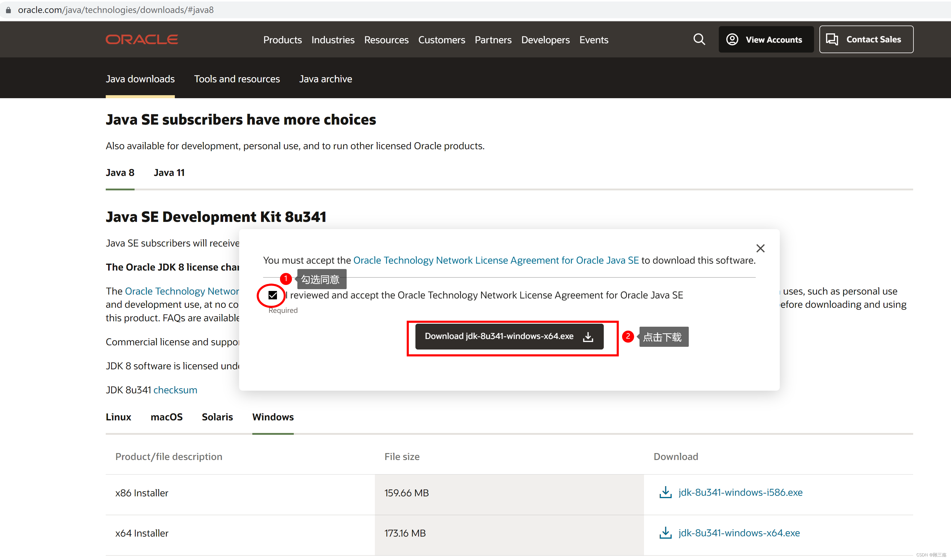Open View Accounts menu
The height and width of the screenshot is (560, 951).
coord(766,40)
